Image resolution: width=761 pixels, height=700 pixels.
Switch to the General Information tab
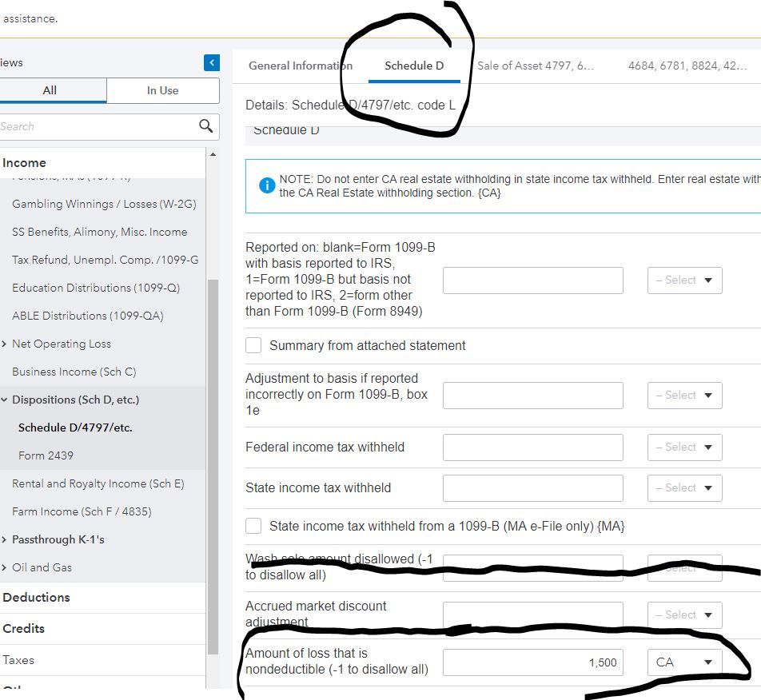pos(300,66)
